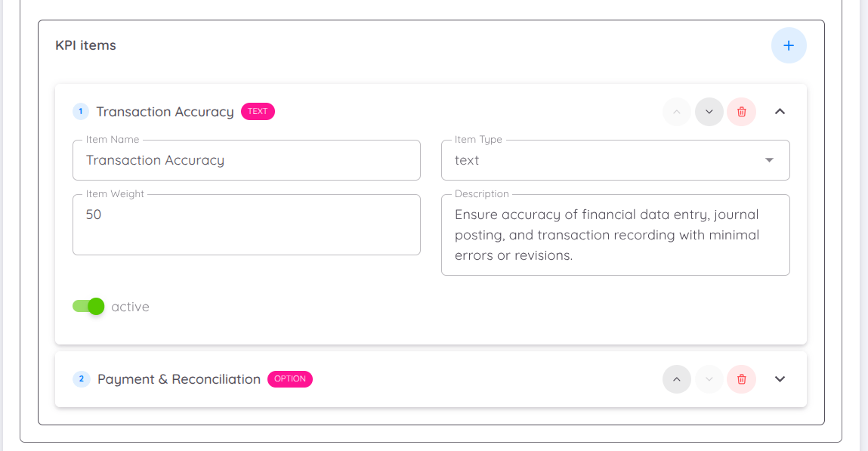Screen dimensions: 868x451
Task: Add a new KPI item with plus button
Action: (x=788, y=45)
